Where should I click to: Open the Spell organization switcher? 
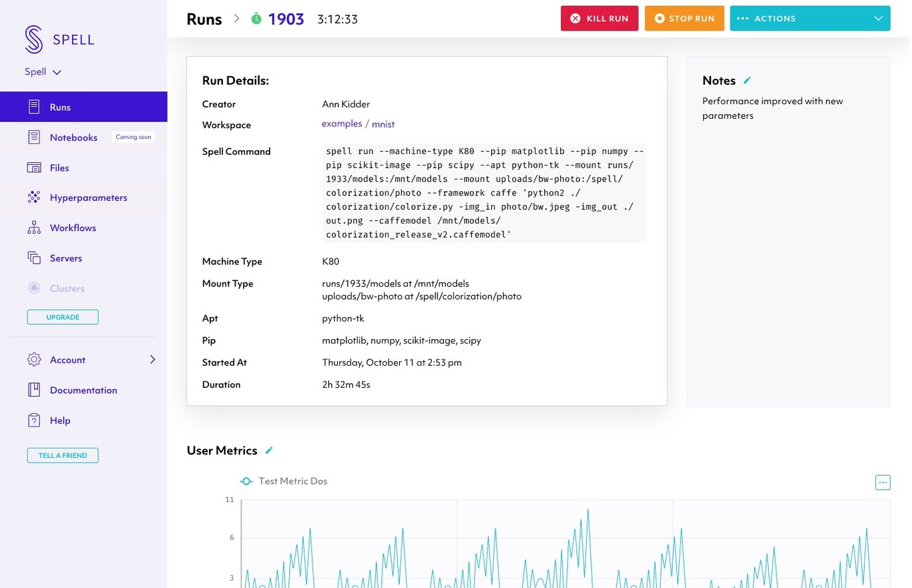coord(43,72)
